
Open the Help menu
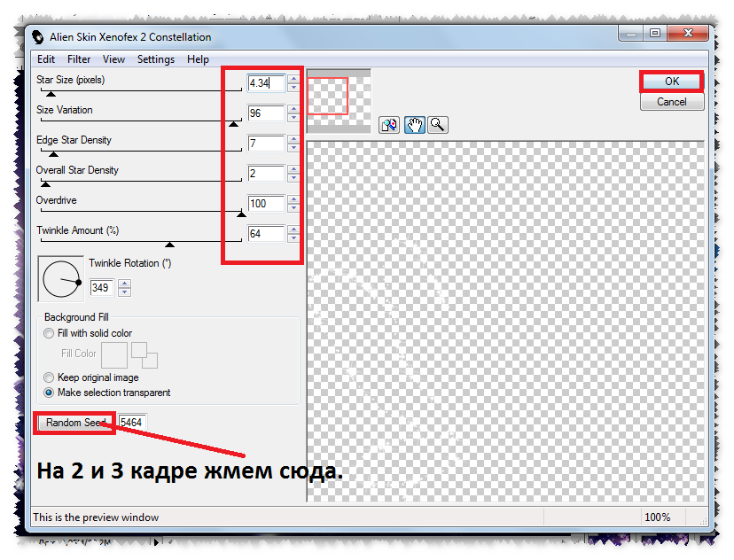coord(198,59)
